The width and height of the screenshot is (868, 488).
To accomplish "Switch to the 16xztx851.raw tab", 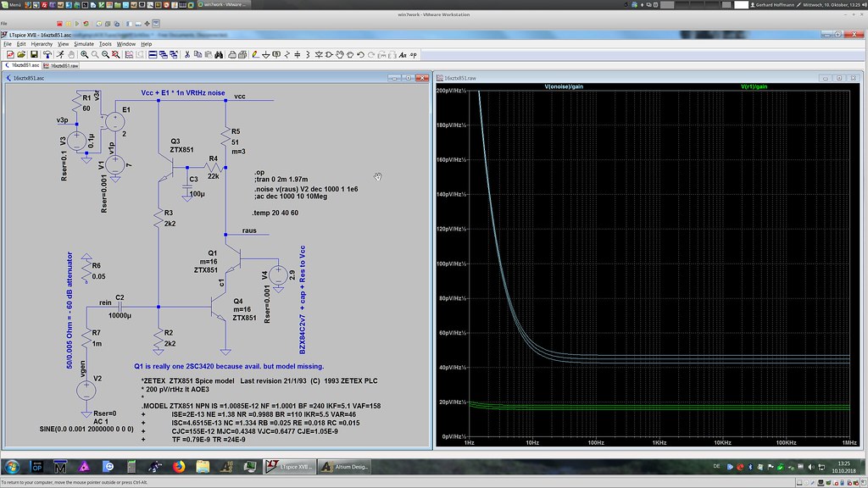I will (63, 65).
